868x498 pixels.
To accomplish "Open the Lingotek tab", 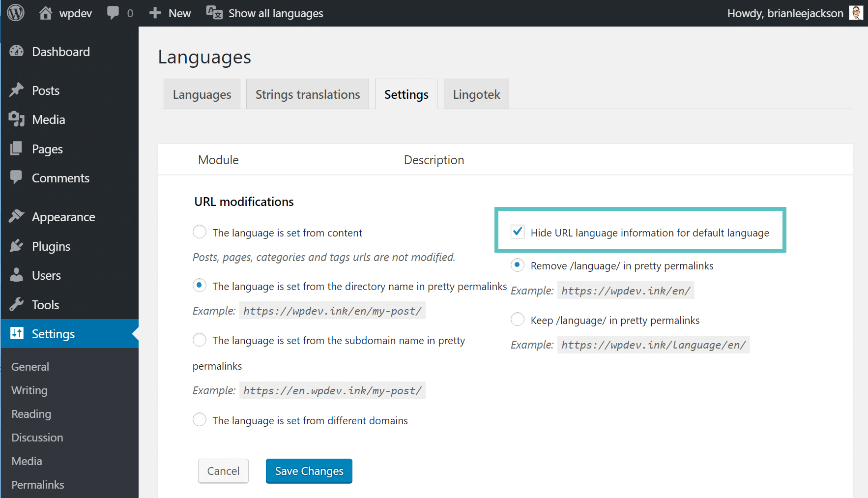I will 476,94.
